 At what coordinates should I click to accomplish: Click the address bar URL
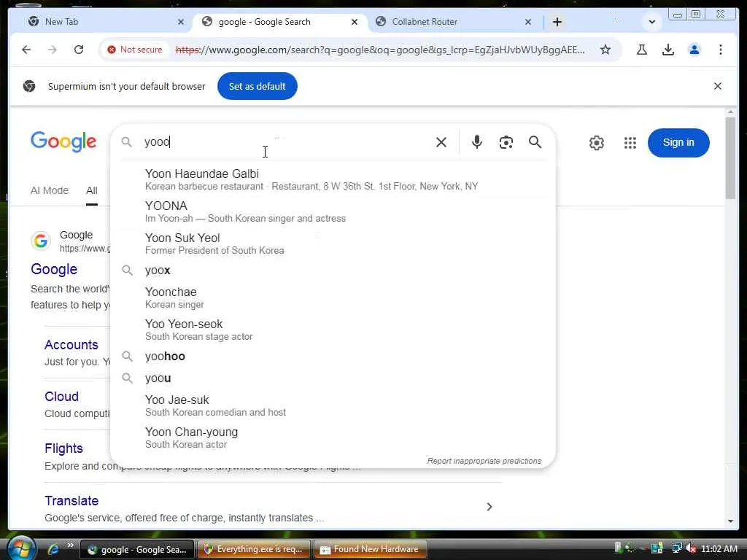(x=380, y=50)
